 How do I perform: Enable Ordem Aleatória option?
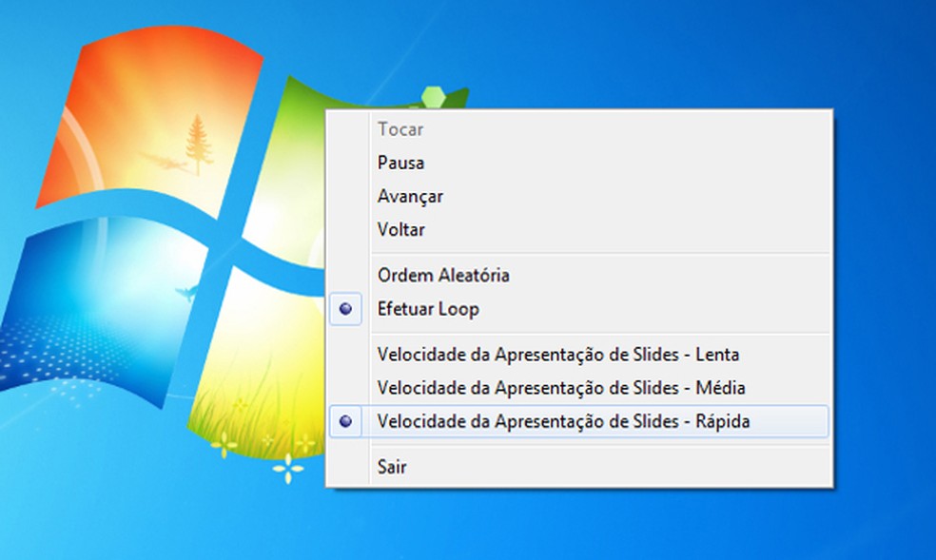click(x=578, y=276)
